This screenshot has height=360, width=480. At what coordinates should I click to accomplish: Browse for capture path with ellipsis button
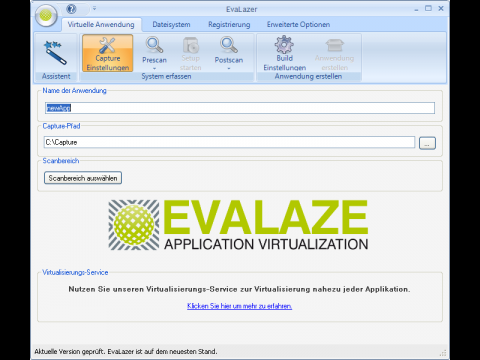click(427, 143)
